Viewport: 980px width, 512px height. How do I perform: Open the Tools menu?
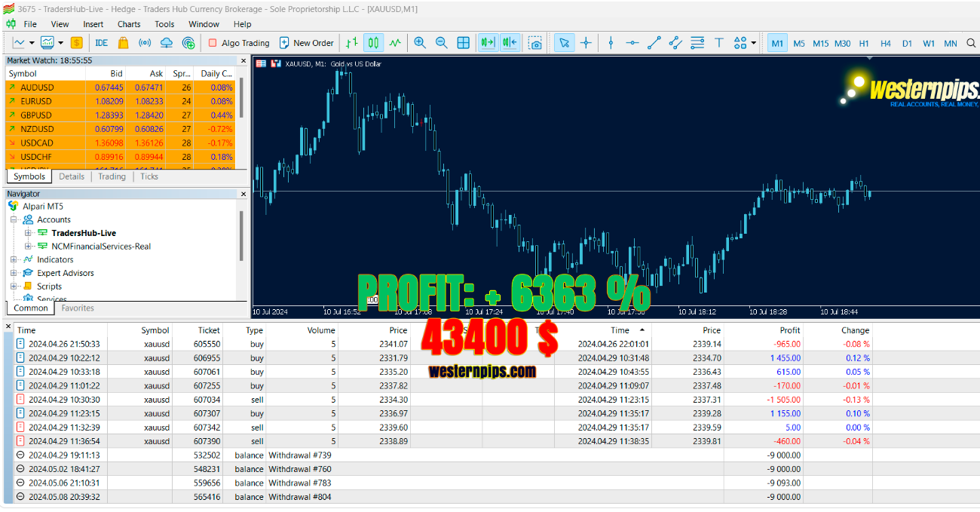pos(164,24)
